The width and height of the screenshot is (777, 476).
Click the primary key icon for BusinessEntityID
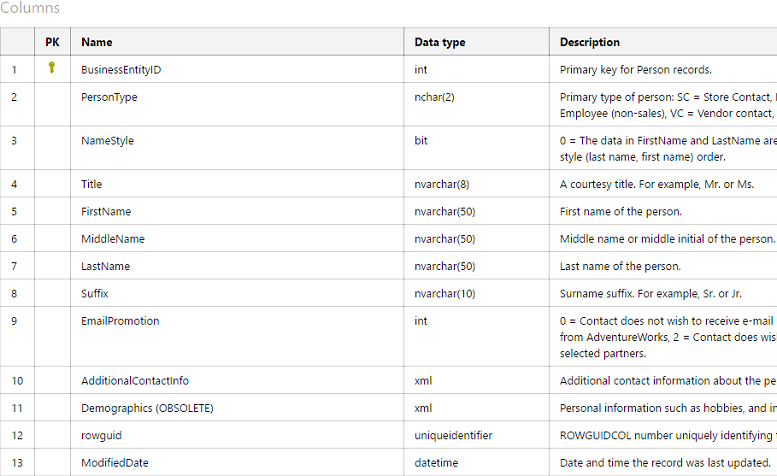pos(52,69)
